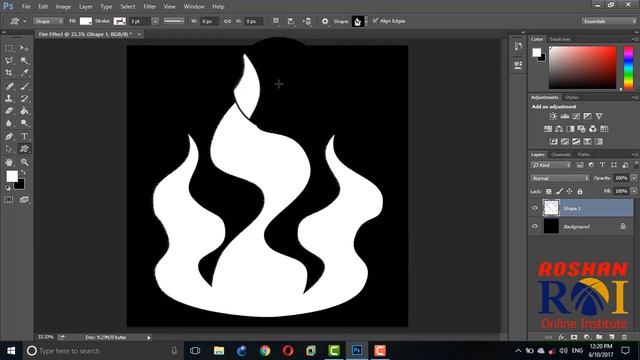Select the Paint Bucket tool

(24, 111)
